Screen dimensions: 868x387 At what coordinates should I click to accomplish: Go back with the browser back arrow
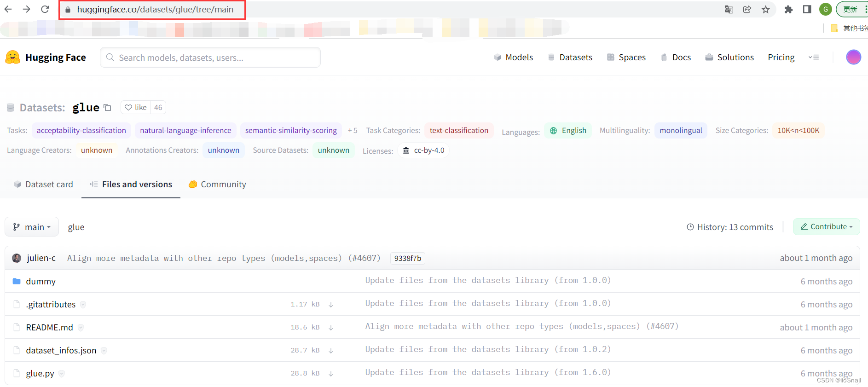[x=8, y=9]
